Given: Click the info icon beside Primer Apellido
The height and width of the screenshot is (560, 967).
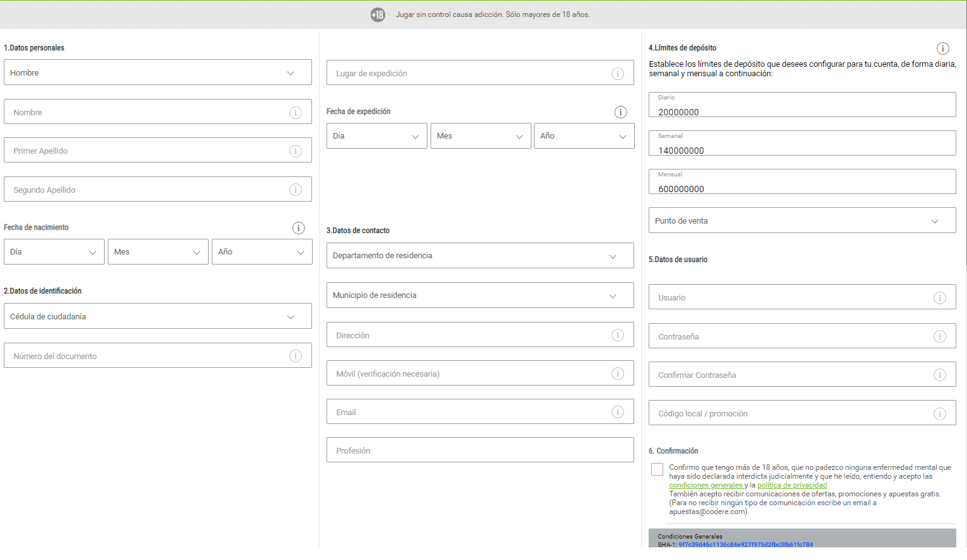Looking at the screenshot, I should [296, 150].
